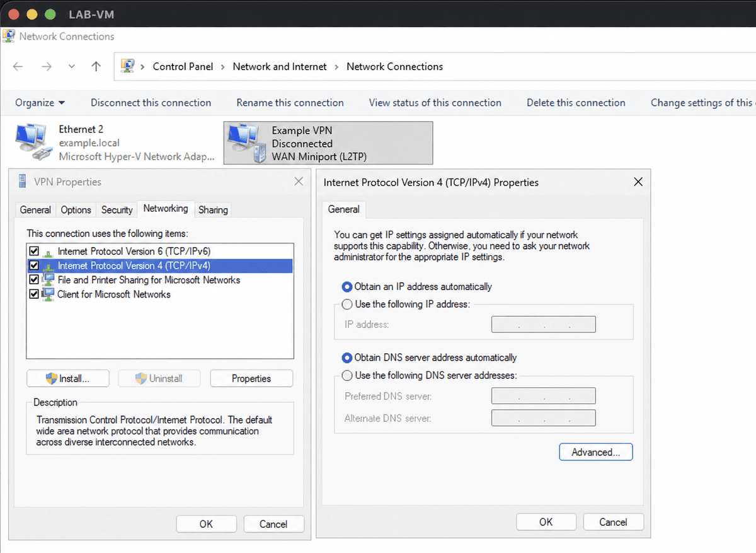Click the Forward navigation arrow
756x553 pixels.
click(x=46, y=66)
